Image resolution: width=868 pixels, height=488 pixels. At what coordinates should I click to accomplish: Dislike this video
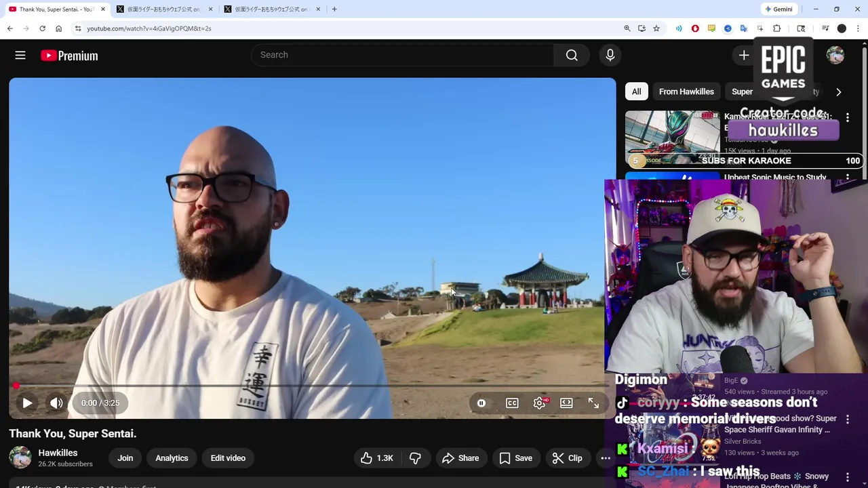(415, 458)
